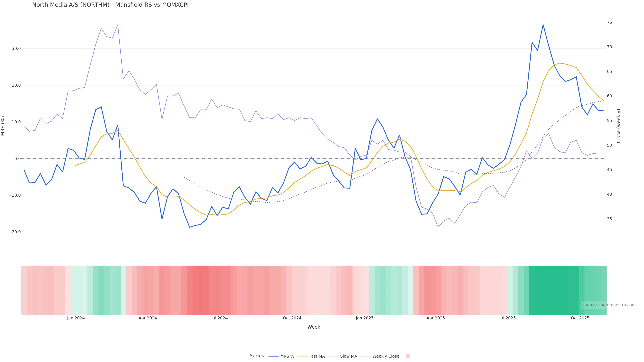644x362 pixels.
Task: Click the "Series" legend title
Action: point(257,356)
